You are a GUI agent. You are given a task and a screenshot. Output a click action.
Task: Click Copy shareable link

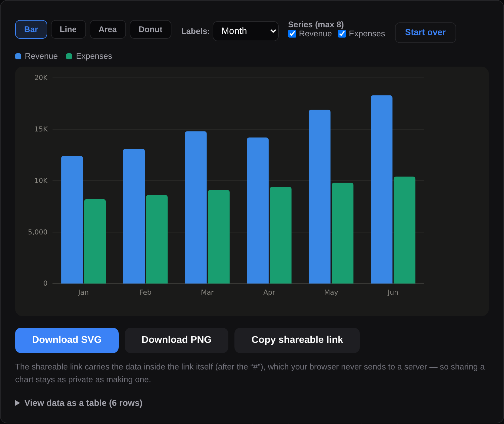point(297,340)
